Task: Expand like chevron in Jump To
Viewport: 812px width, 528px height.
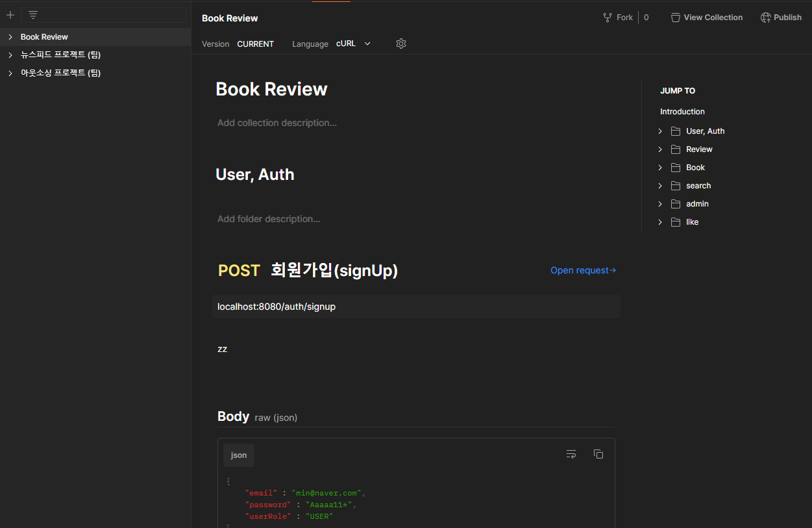Action: click(x=660, y=222)
